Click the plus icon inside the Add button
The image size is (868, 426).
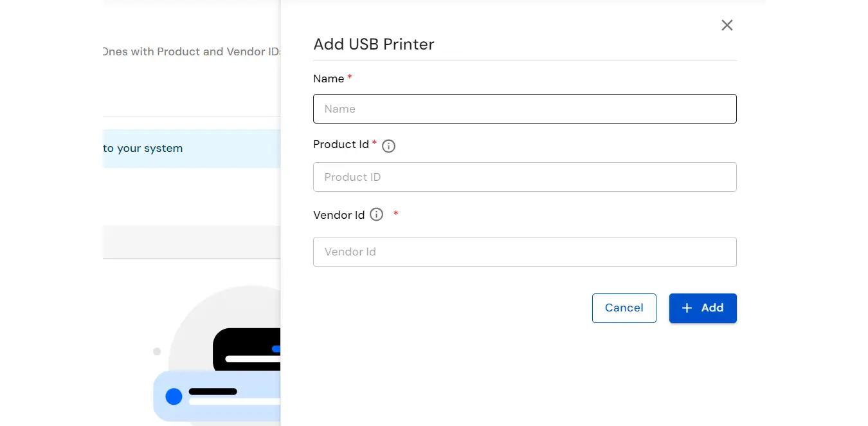coord(687,308)
